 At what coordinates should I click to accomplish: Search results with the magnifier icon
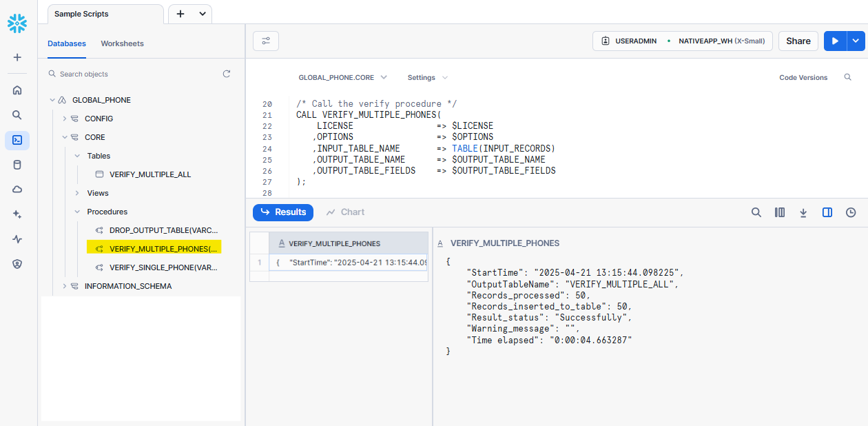[x=756, y=212]
